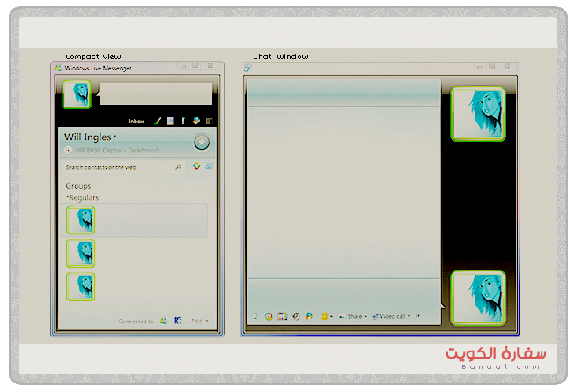Select the third contact avatar in Regulars
Screen dimensions: 575x392
click(x=81, y=286)
